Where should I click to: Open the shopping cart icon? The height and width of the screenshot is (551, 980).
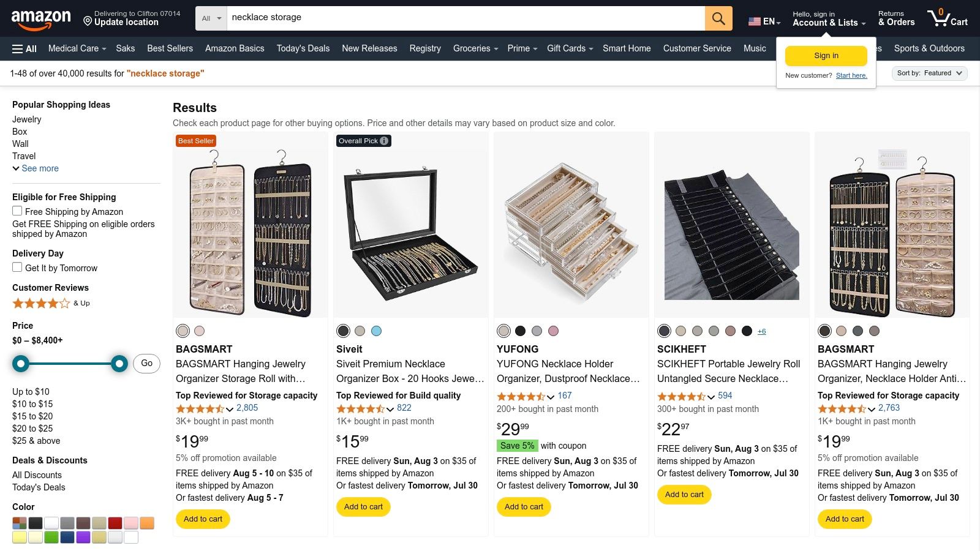point(947,18)
